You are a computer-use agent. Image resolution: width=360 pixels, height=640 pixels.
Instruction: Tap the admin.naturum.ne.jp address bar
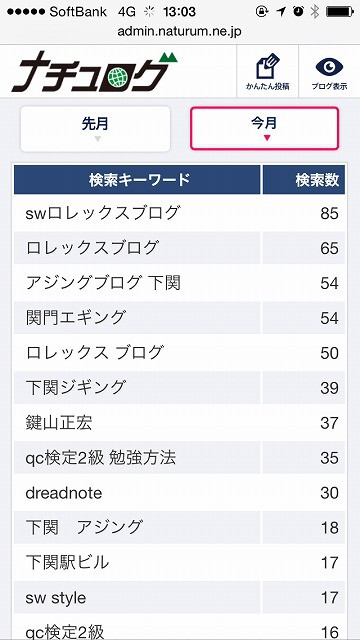[180, 31]
